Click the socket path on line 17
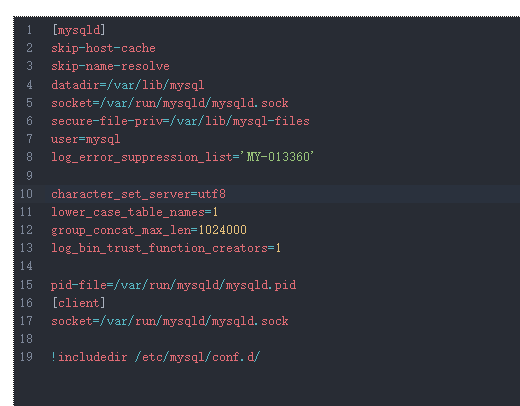This screenshot has height=406, width=520. [x=194, y=321]
